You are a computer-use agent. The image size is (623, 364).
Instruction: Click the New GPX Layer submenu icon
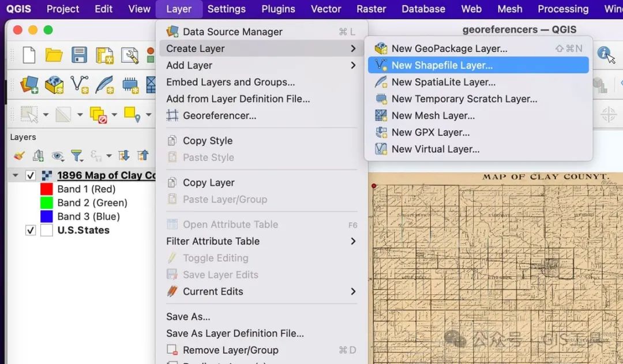click(381, 132)
